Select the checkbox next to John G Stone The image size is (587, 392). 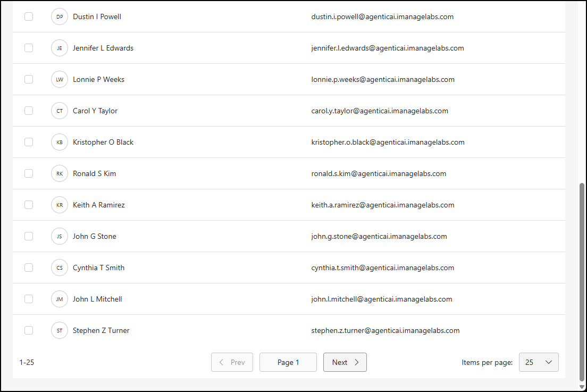click(x=29, y=236)
